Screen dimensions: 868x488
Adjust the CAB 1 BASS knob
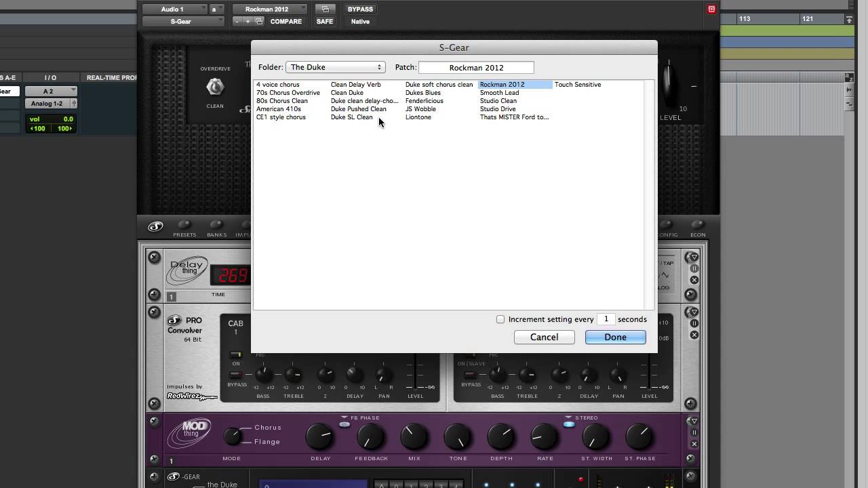(x=264, y=375)
